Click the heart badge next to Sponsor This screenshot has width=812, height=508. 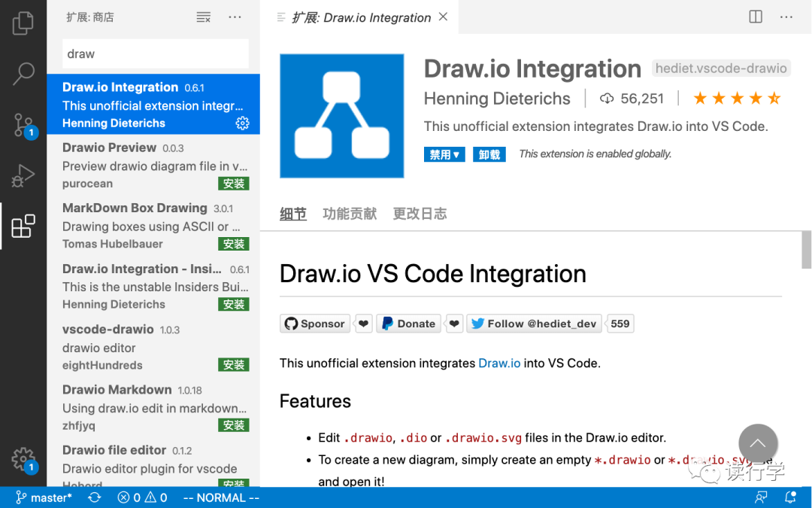364,324
